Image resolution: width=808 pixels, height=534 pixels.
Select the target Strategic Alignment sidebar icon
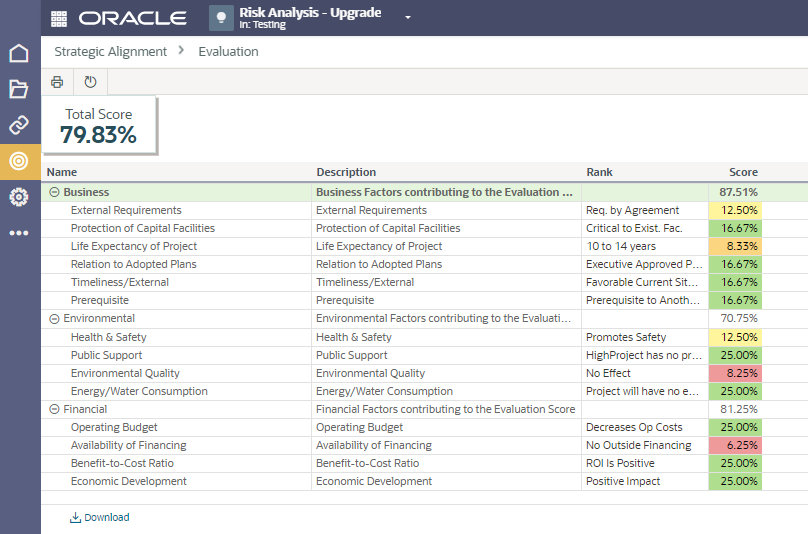click(x=19, y=161)
